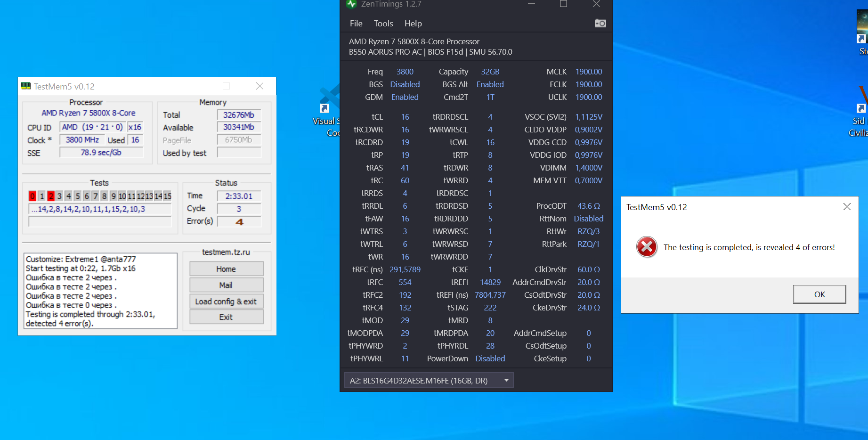Click red test box number 2
The image size is (868, 440).
51,196
